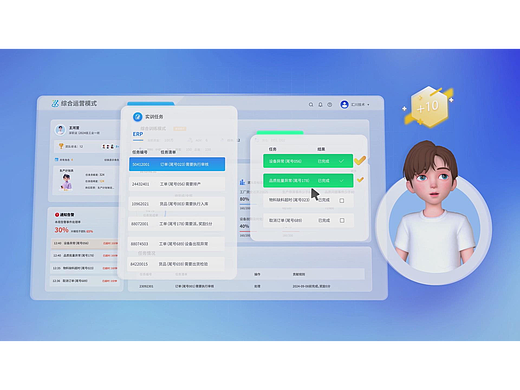This screenshot has height=390, width=520.
Task: Click the 80% blue progress bar
Action: 248,203
